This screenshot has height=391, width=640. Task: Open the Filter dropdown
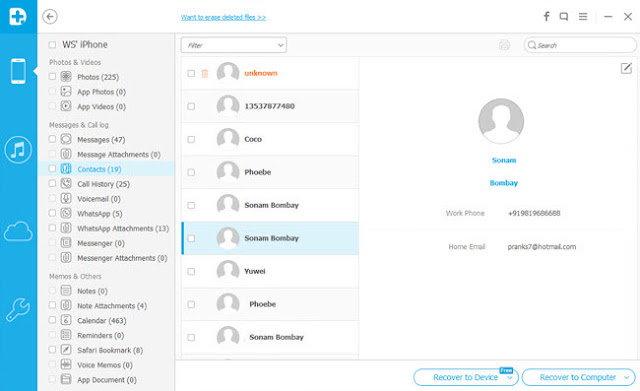234,45
